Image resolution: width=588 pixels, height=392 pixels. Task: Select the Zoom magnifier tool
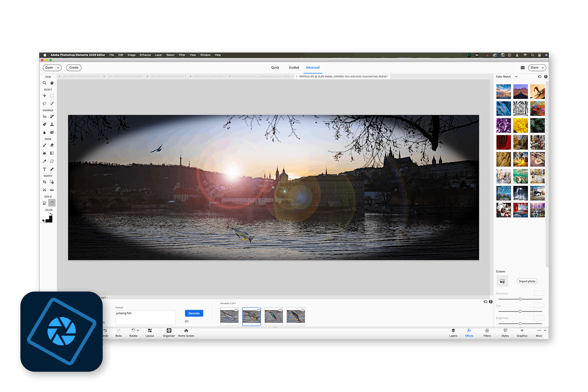tap(44, 83)
